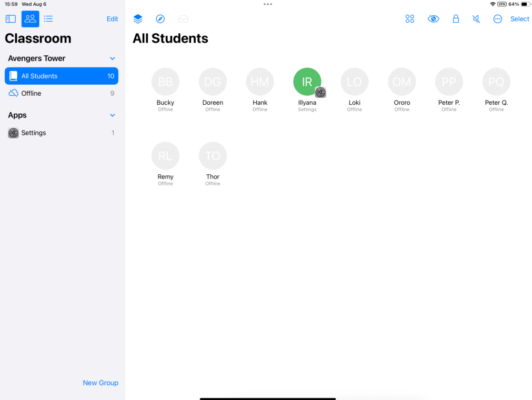The height and width of the screenshot is (400, 532).
Task: Tap the multitasking three-dots at top
Action: point(268,4)
